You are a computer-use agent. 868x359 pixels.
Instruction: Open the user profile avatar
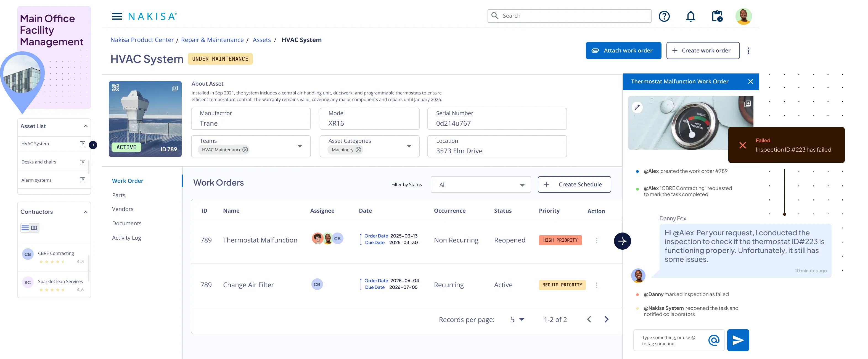(x=743, y=16)
